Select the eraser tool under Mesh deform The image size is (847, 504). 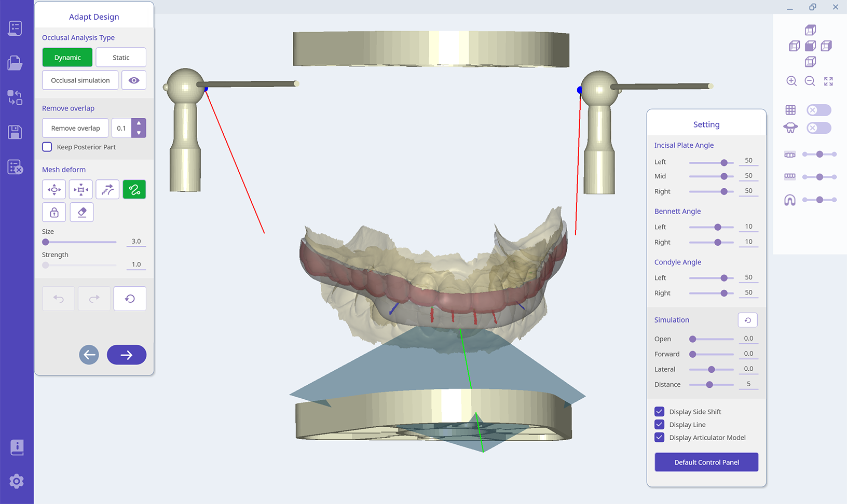click(81, 213)
